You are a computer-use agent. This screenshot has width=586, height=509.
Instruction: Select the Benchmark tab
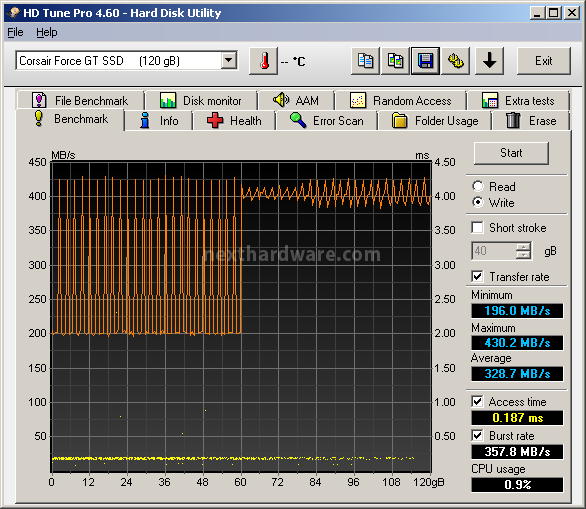click(x=70, y=119)
